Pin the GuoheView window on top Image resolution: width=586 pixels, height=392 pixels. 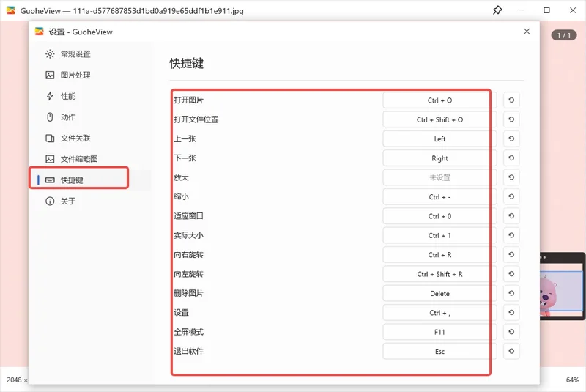497,10
